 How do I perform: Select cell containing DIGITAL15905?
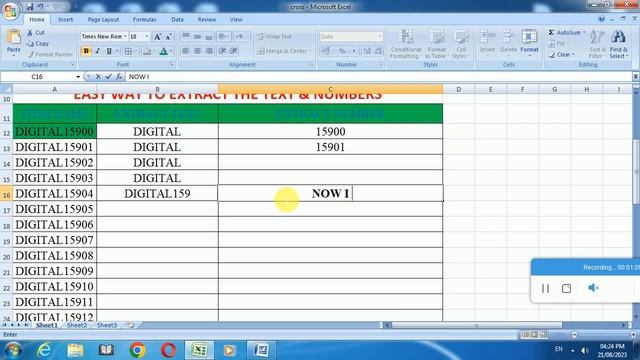pos(54,209)
